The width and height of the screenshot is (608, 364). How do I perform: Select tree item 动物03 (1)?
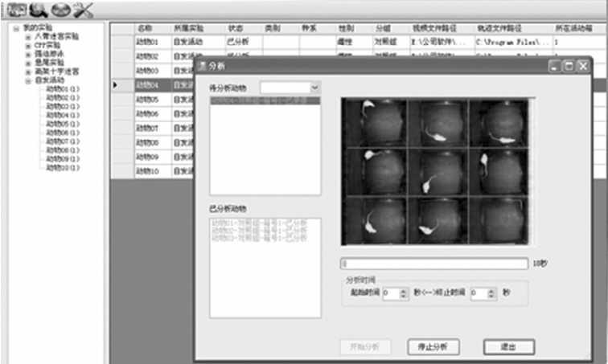(x=63, y=107)
